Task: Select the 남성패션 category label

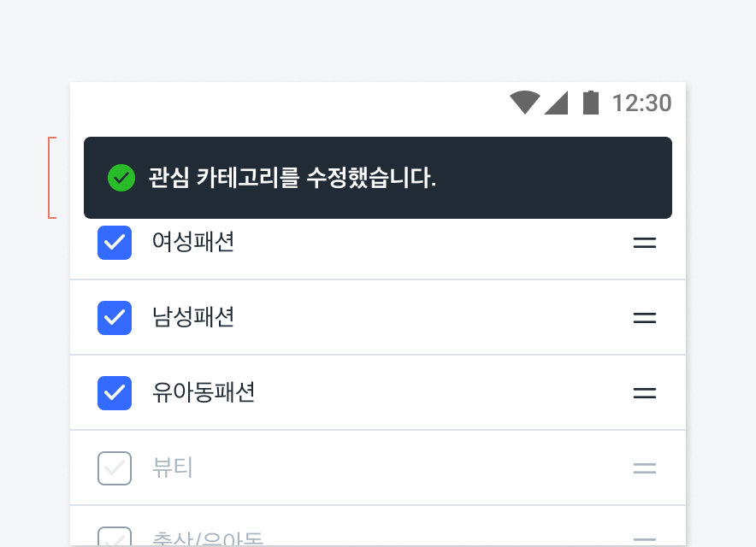Action: point(193,318)
